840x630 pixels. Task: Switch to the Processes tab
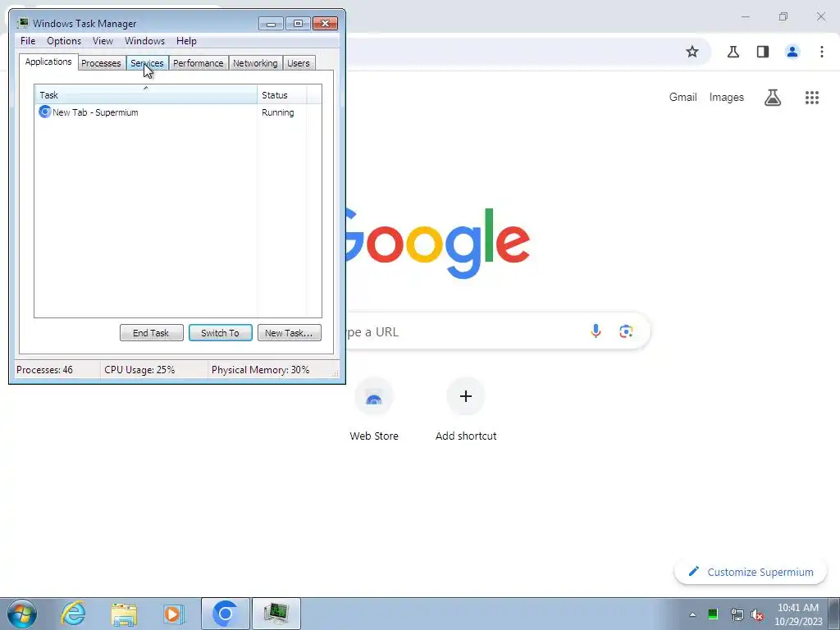101,63
